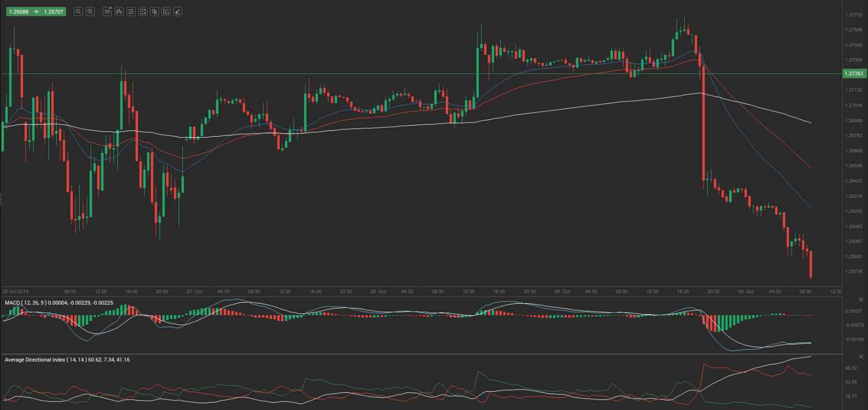Close the MACD indicator panel
868x410 pixels.
click(x=861, y=300)
